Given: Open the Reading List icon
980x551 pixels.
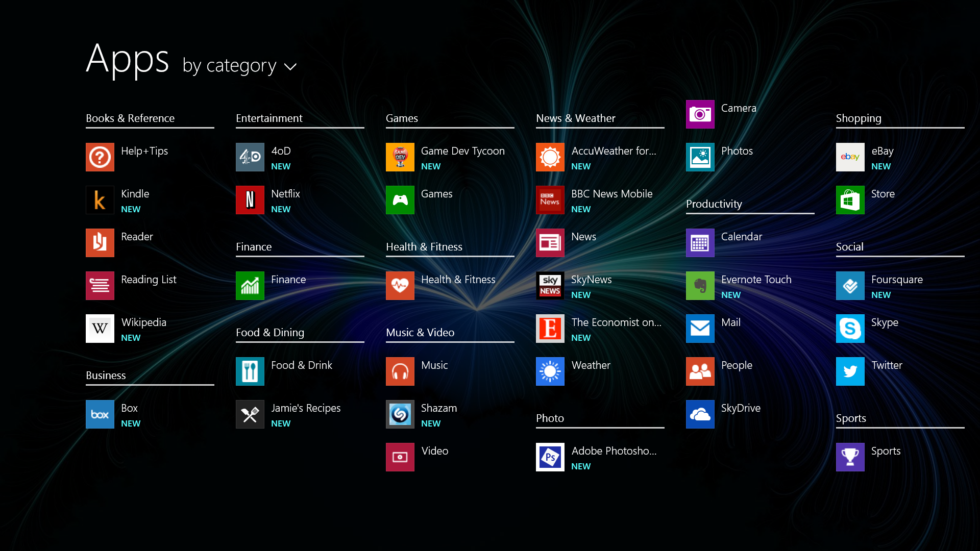Looking at the screenshot, I should tap(100, 286).
